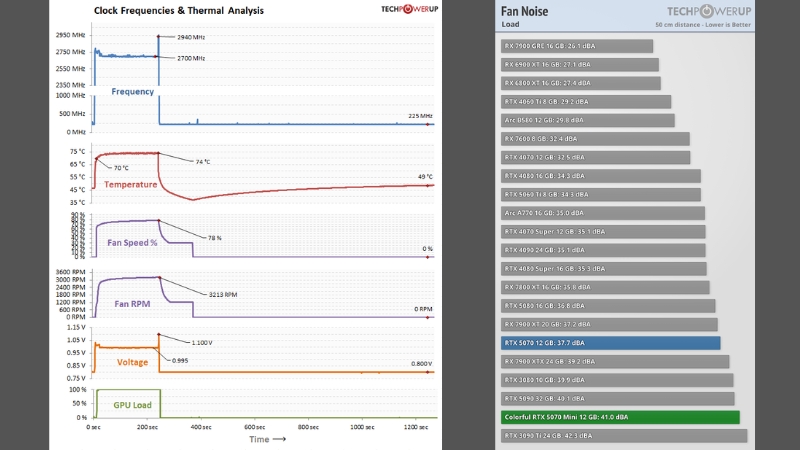Select the blue RTX 5070 12 GB bar
The height and width of the screenshot is (450, 800).
click(x=610, y=343)
